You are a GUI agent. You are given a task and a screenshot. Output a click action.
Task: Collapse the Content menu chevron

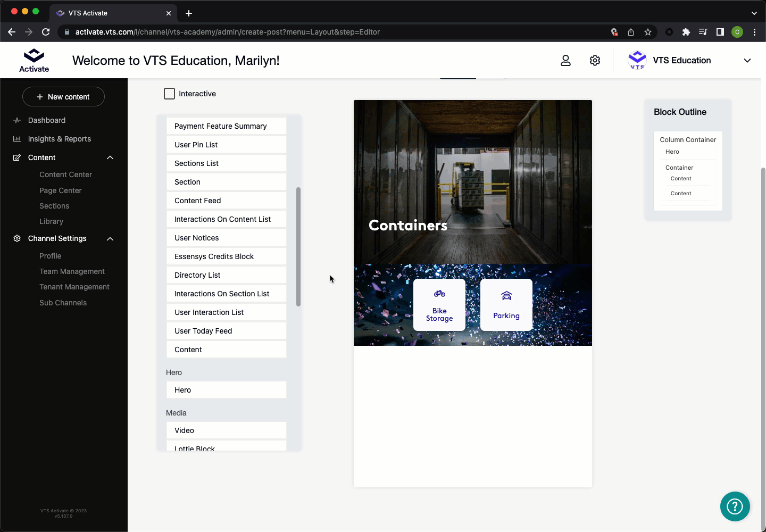[110, 157]
